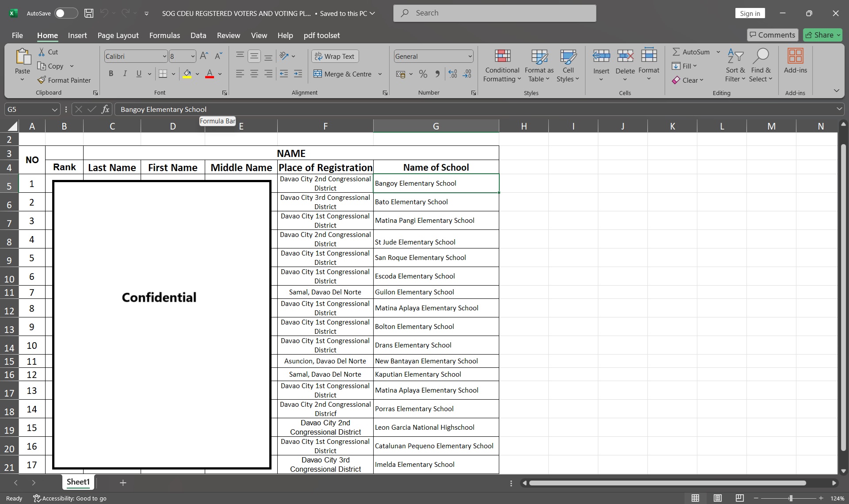The width and height of the screenshot is (849, 504).
Task: Toggle Wrap Text for the cell
Action: [335, 56]
